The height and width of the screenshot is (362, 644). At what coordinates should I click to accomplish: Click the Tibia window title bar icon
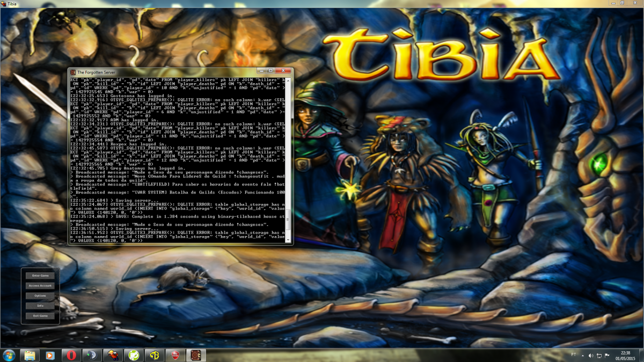tap(4, 4)
